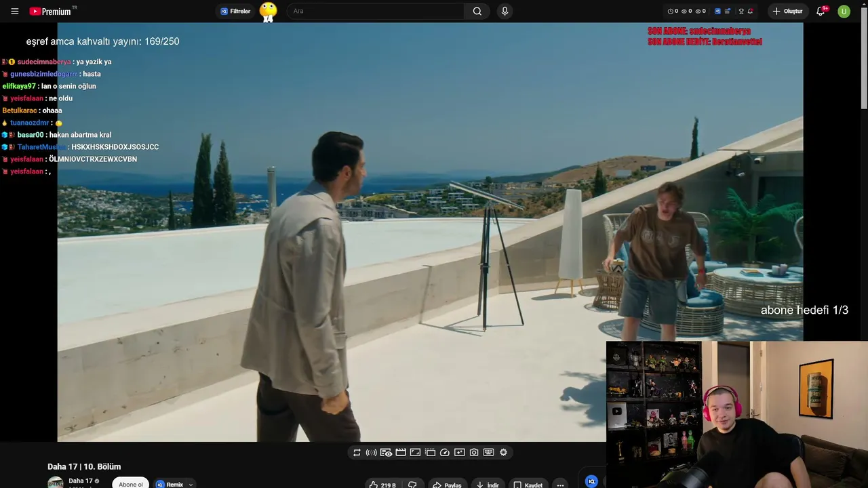Click chat username basar00
This screenshot has width=868, height=488.
tap(31, 135)
